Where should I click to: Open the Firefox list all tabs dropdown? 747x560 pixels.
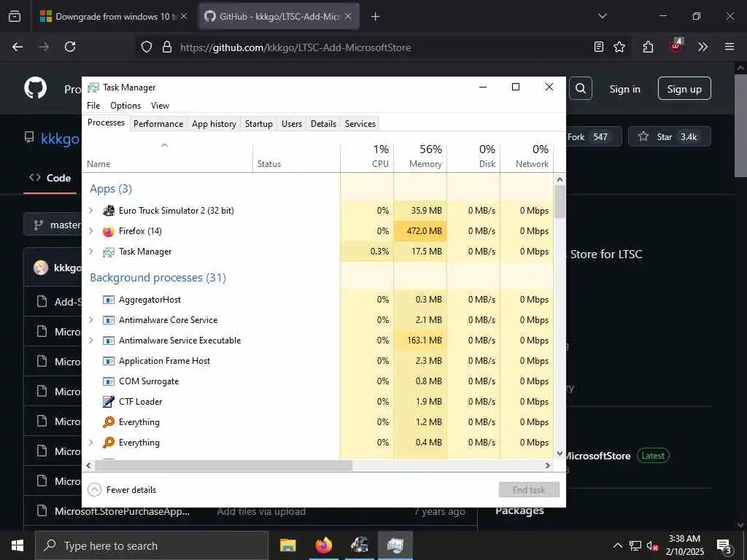[603, 16]
